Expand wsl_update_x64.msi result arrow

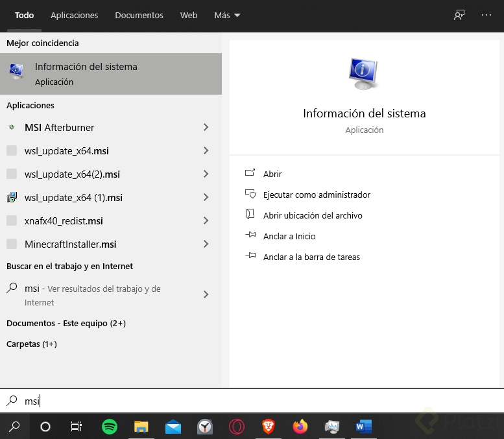(x=206, y=150)
